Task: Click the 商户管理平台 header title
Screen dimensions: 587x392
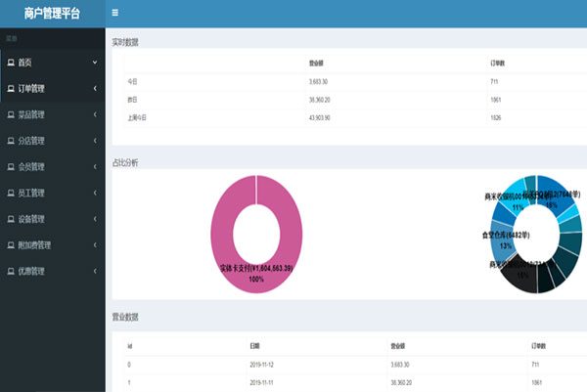Action: pos(52,14)
